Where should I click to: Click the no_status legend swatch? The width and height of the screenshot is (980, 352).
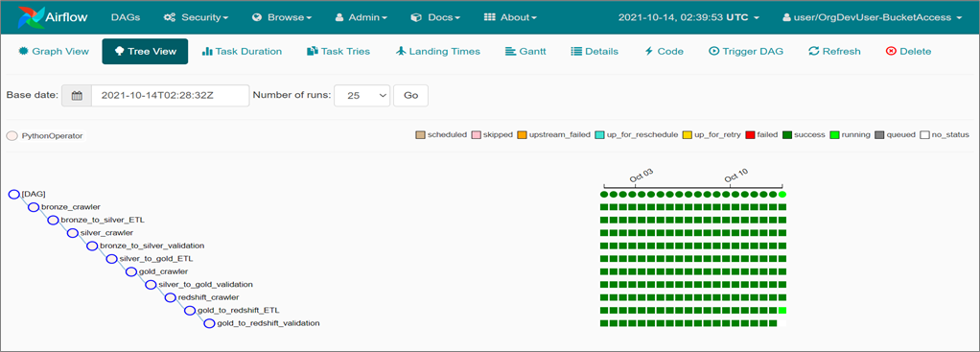[925, 134]
